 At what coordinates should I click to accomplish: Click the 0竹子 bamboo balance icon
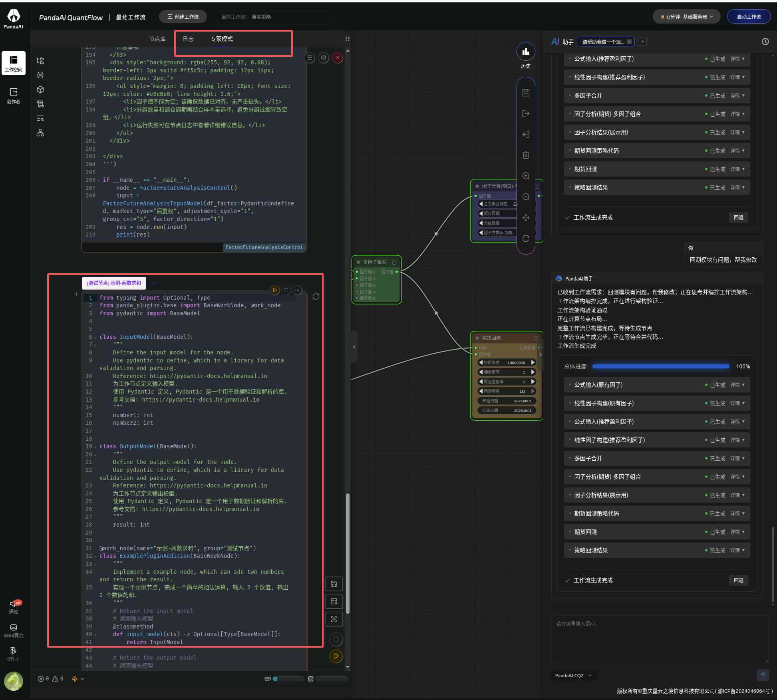click(x=14, y=654)
